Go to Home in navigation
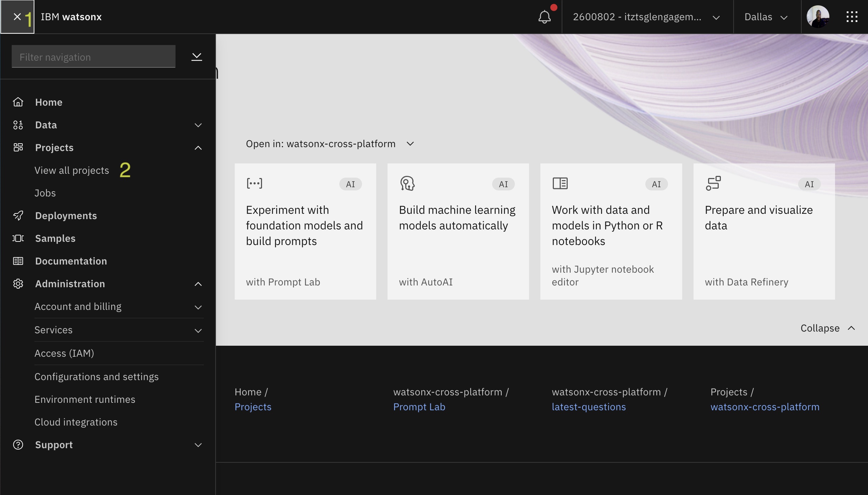Image resolution: width=868 pixels, height=495 pixels. [x=49, y=102]
